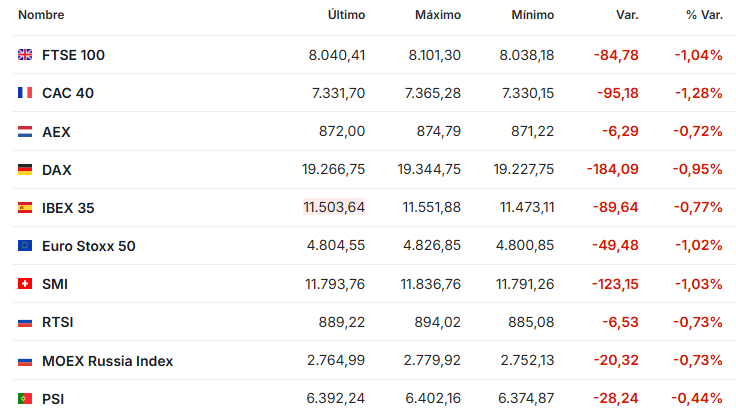This screenshot has width=736, height=416.
Task: Click the Spanish flag icon beside IBEX 35
Action: [x=25, y=208]
